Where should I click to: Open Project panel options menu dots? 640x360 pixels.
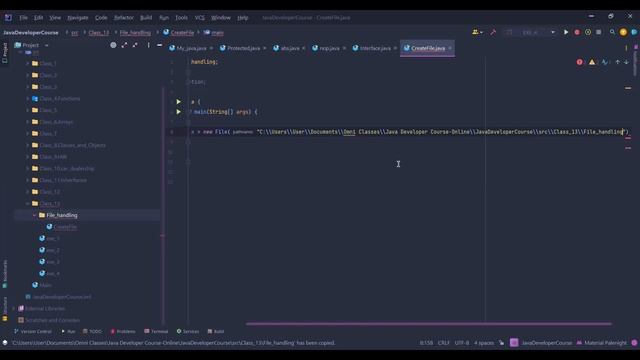[x=149, y=45]
